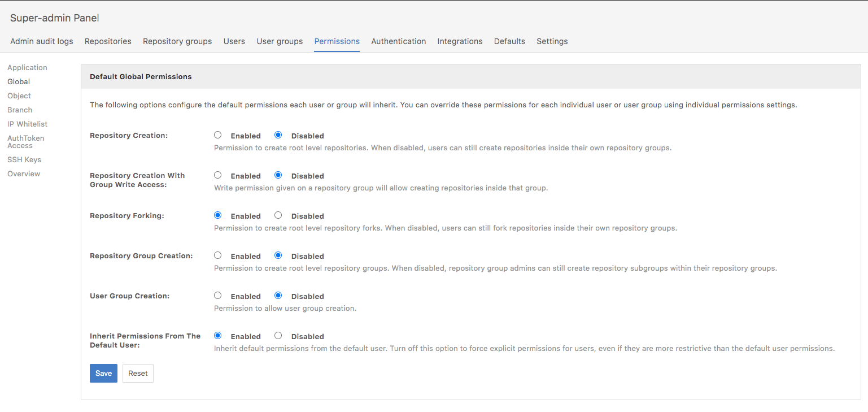Select Application in the permissions sidebar
Image resolution: width=868 pixels, height=412 pixels.
tap(27, 67)
